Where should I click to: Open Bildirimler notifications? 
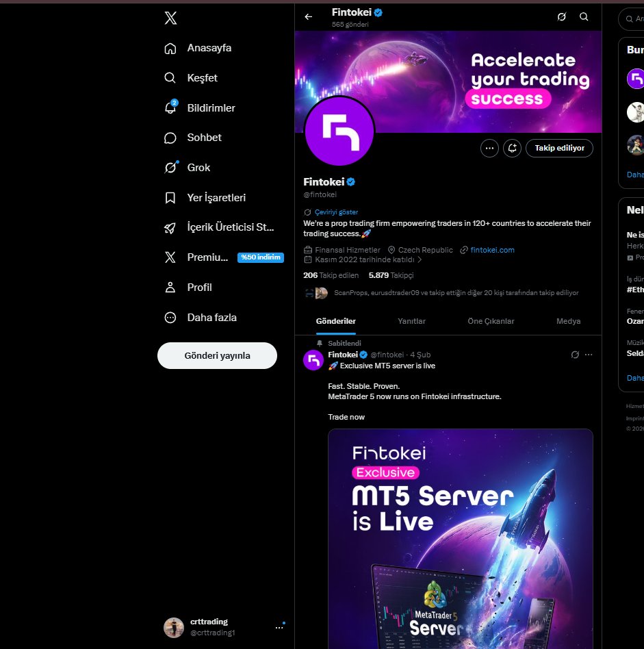199,108
